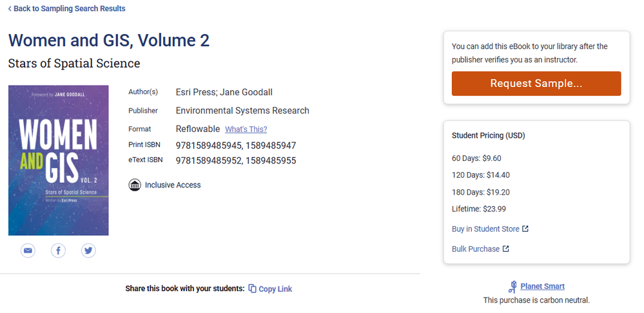
Task: Click the Copy Link icon
Action: pos(253,289)
